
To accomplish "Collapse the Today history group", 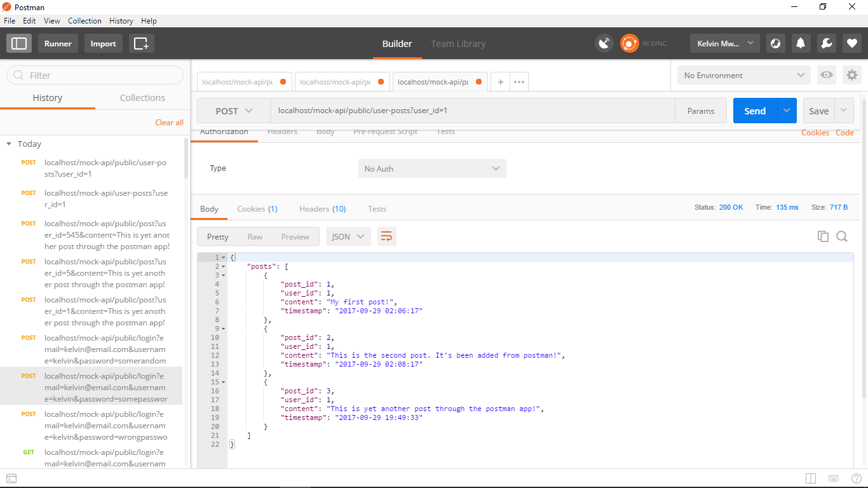I will 9,144.
